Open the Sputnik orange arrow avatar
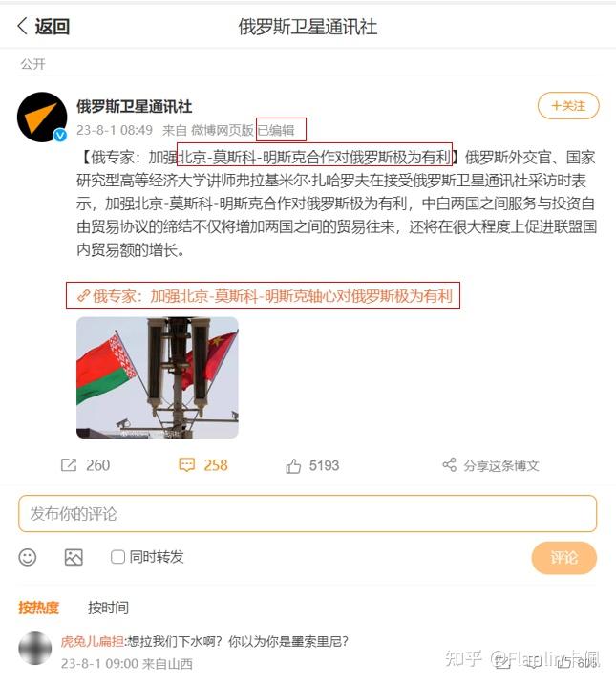 (42, 117)
